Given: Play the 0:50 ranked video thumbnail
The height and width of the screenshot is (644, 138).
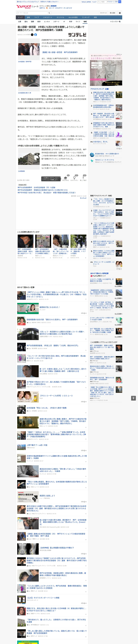Looking at the screenshot, I should point(119,253).
